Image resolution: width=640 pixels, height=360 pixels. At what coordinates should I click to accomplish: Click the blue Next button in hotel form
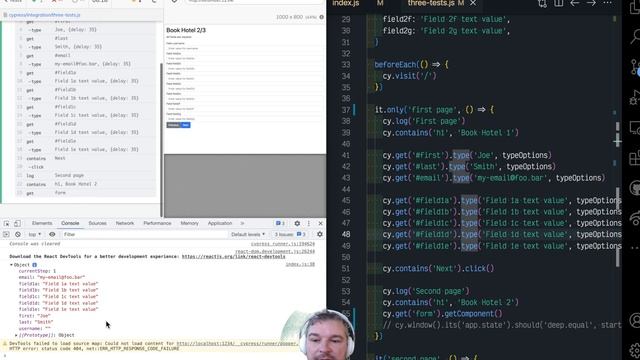tap(186, 125)
